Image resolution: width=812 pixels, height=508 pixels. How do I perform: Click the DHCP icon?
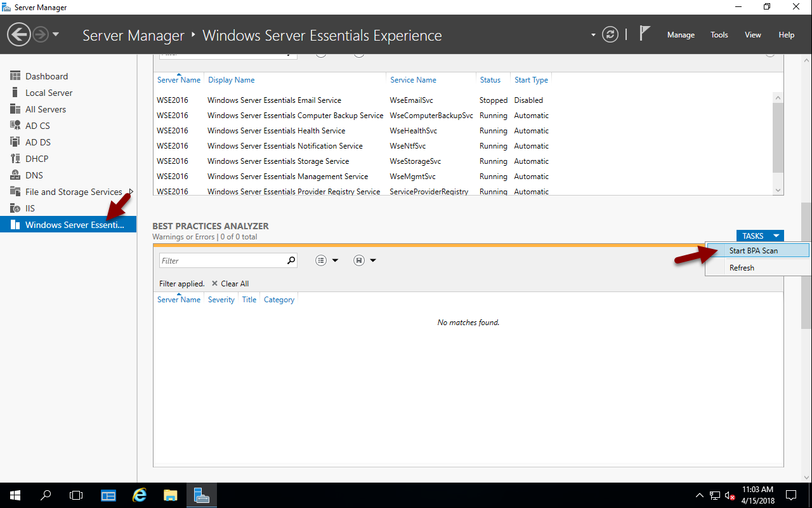click(x=15, y=159)
